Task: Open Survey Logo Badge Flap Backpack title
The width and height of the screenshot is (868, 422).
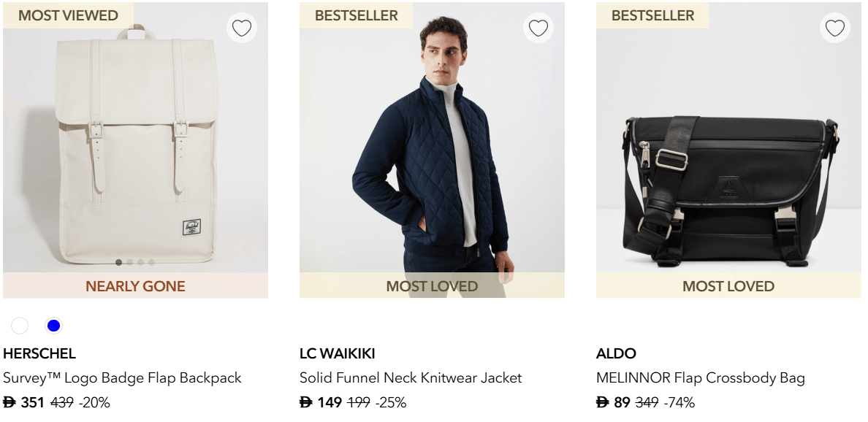Action: 122,378
